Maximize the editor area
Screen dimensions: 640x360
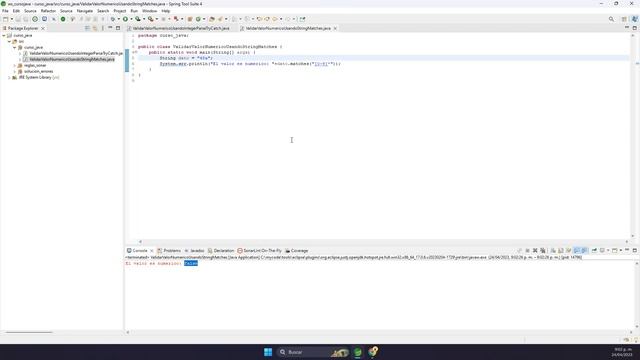(635, 28)
